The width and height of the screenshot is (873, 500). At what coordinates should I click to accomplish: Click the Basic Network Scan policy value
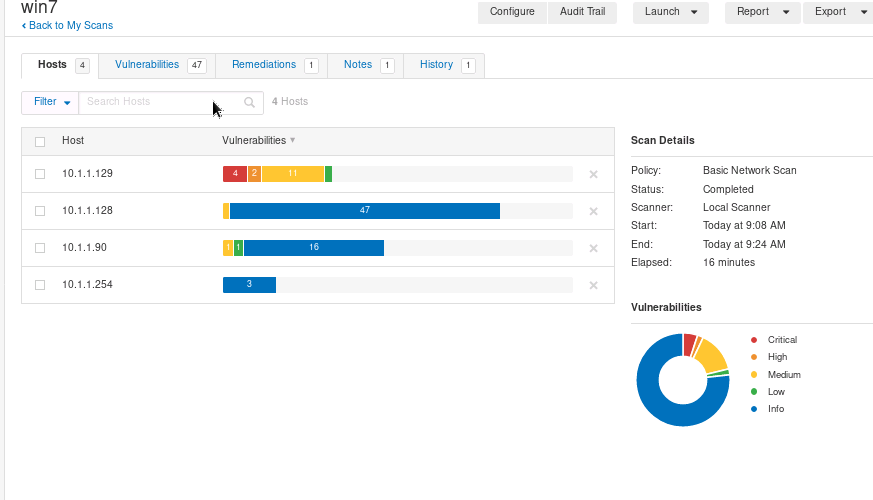tap(749, 170)
